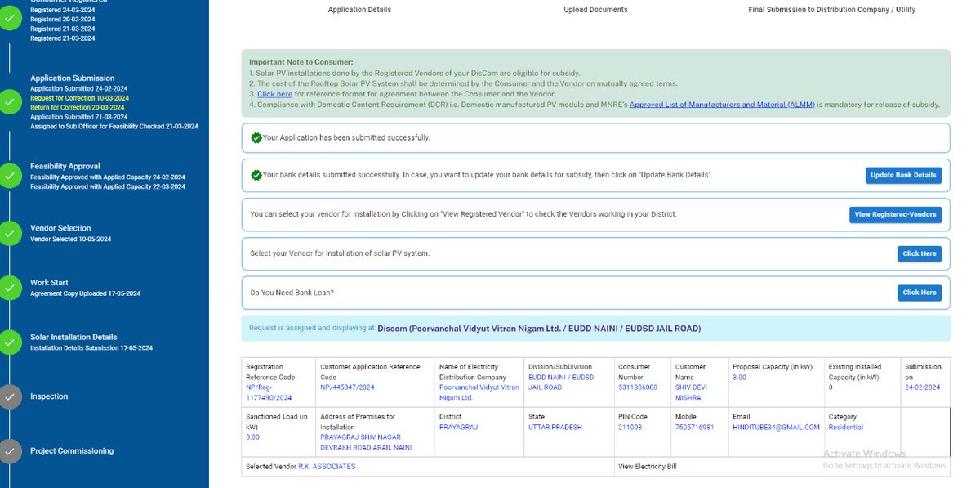
Task: Click district value PRAYAGRAJ
Action: click(x=458, y=428)
